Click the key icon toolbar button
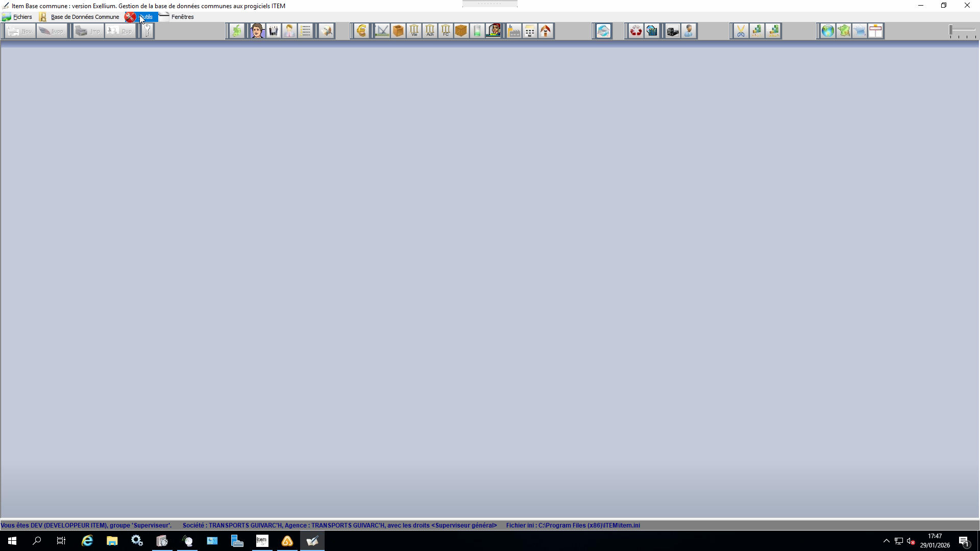The width and height of the screenshot is (980, 551). 147,31
